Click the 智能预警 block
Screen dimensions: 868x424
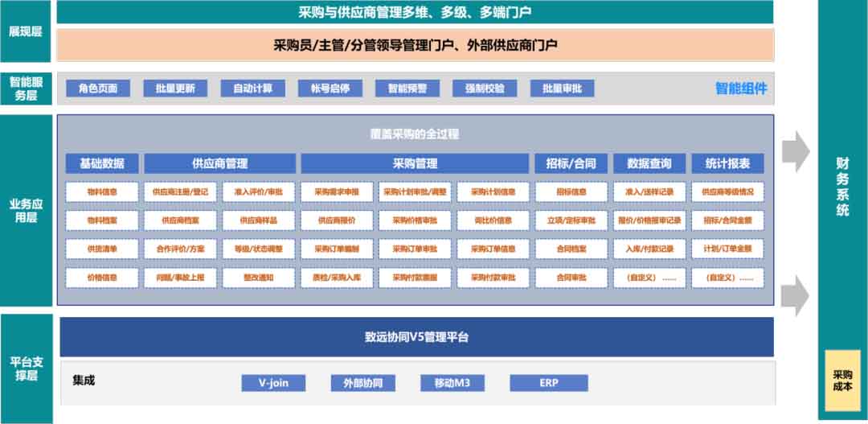click(407, 89)
